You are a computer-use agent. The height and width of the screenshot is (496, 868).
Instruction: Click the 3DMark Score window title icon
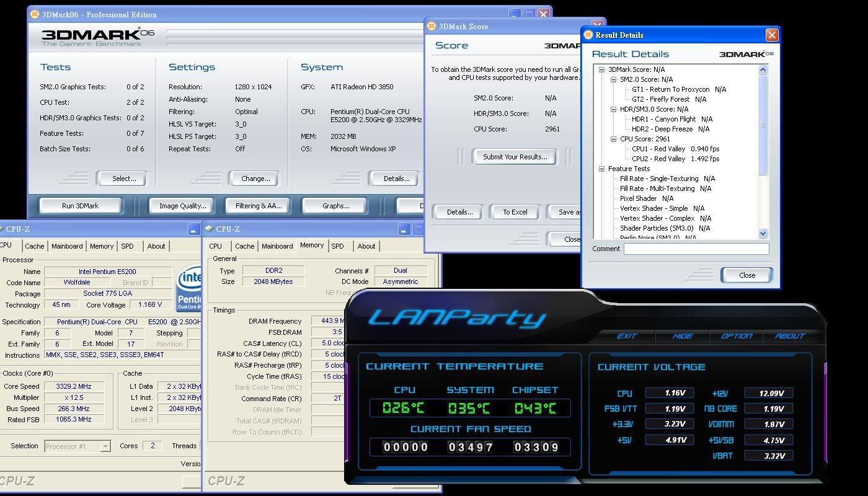click(432, 26)
